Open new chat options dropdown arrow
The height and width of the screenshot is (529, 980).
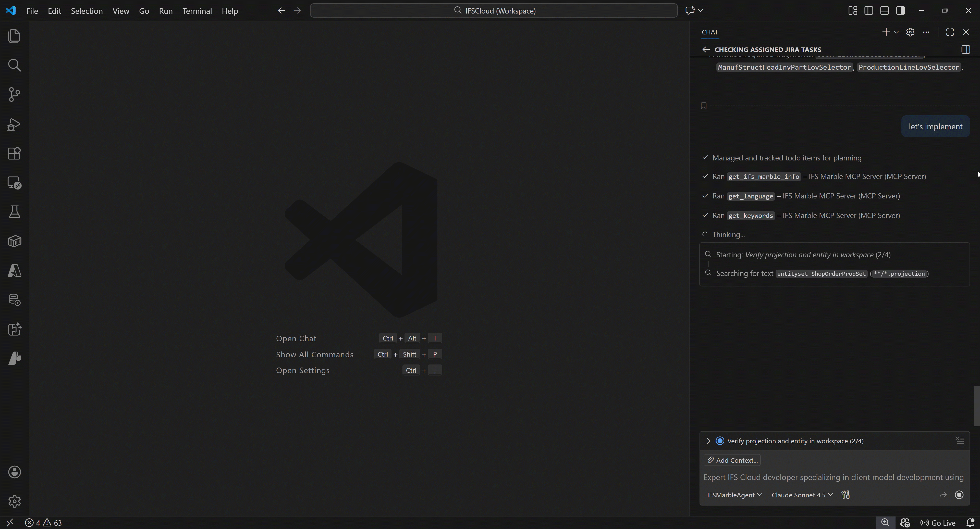coord(896,32)
